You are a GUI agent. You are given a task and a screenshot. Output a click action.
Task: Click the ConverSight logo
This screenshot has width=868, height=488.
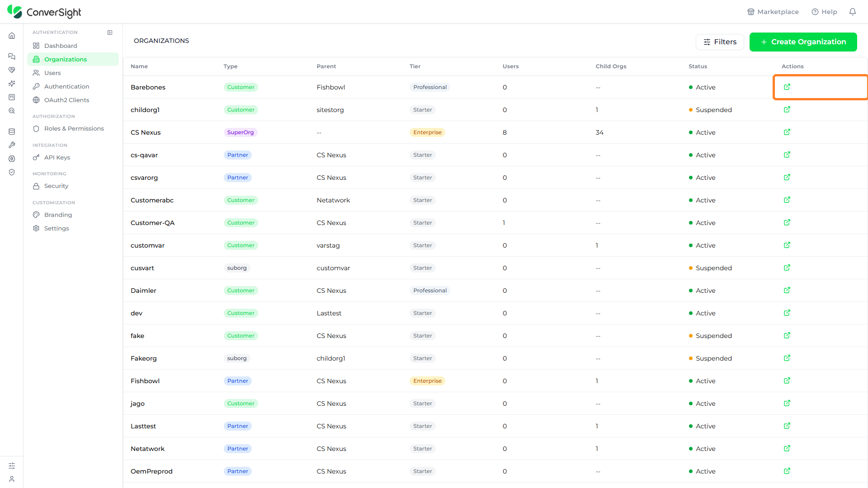click(x=44, y=12)
